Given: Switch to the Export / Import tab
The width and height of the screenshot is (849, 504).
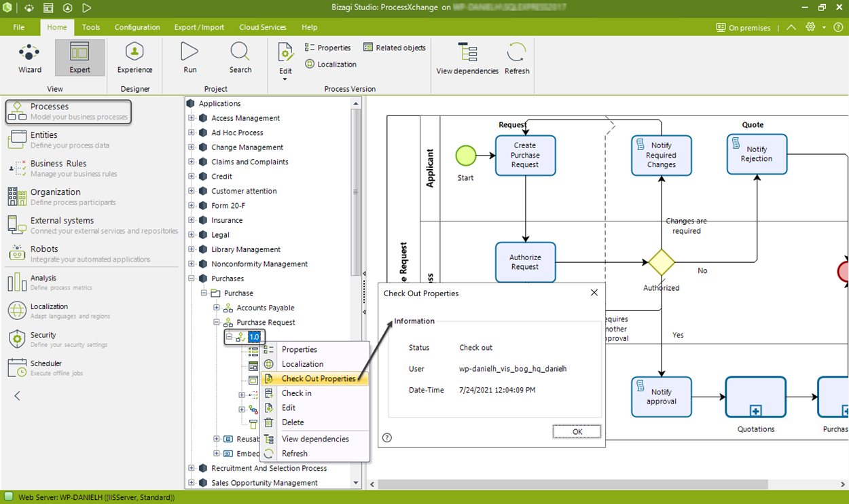Looking at the screenshot, I should [x=199, y=27].
